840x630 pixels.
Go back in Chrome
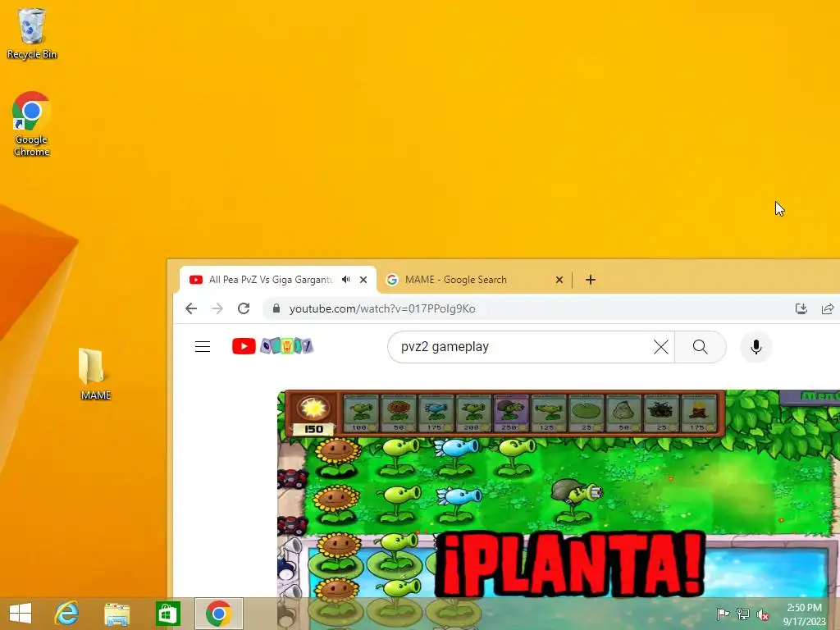pos(191,308)
